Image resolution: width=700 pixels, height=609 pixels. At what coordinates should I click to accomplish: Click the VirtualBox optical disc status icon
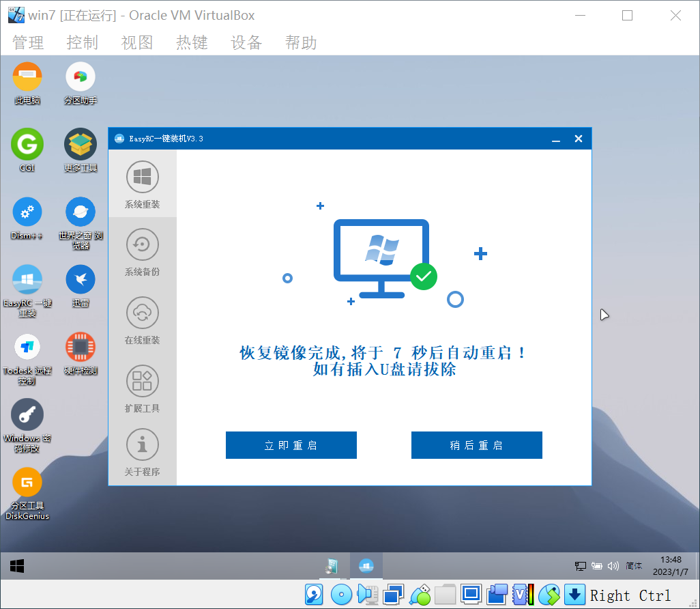coord(342,595)
